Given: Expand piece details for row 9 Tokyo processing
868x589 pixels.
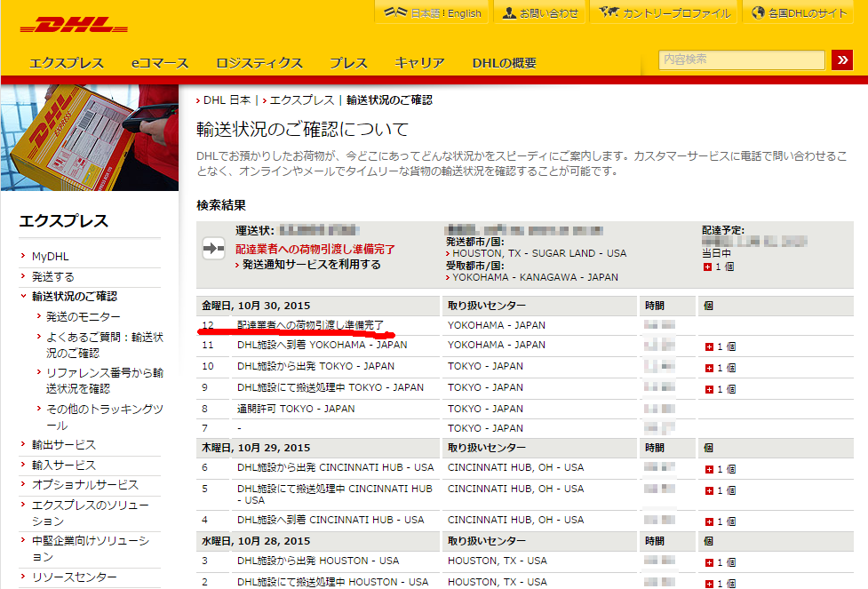Looking at the screenshot, I should tap(709, 389).
